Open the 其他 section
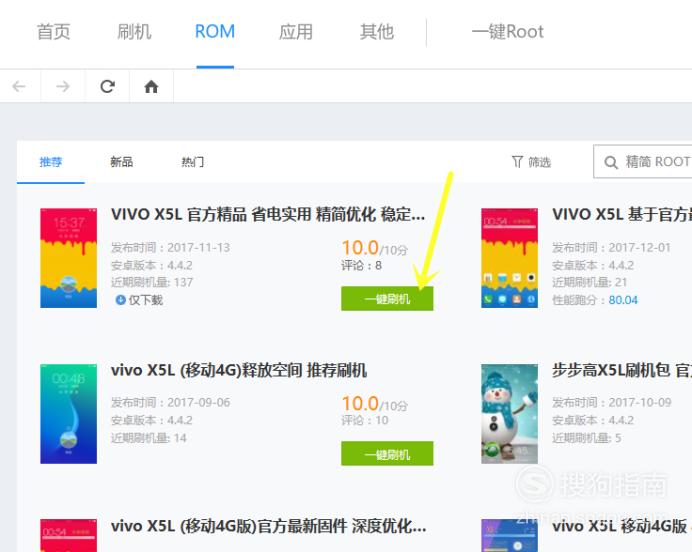 click(x=376, y=32)
